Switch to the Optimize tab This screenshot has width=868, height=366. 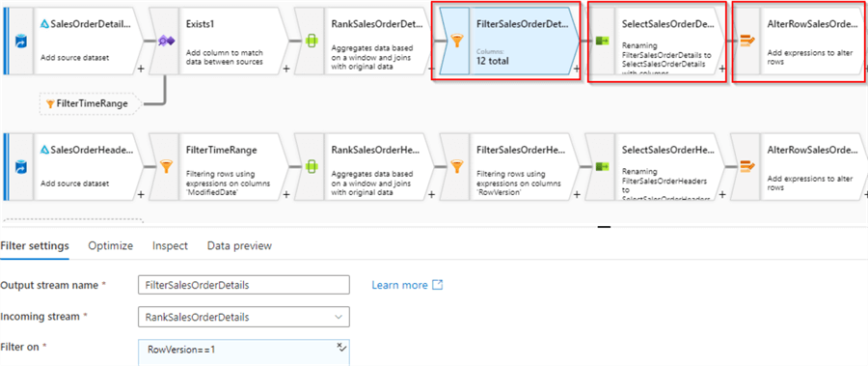point(111,245)
